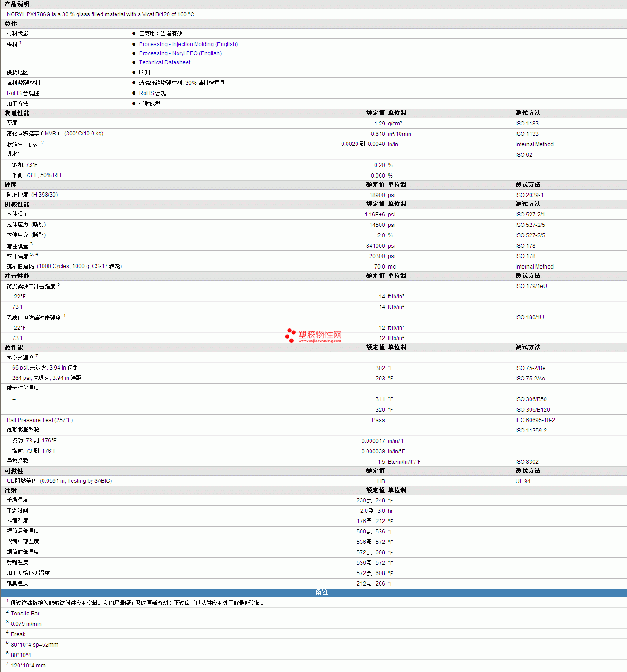This screenshot has height=672, width=627.
Task: Click the MVR value 0.610
Action: (x=378, y=134)
